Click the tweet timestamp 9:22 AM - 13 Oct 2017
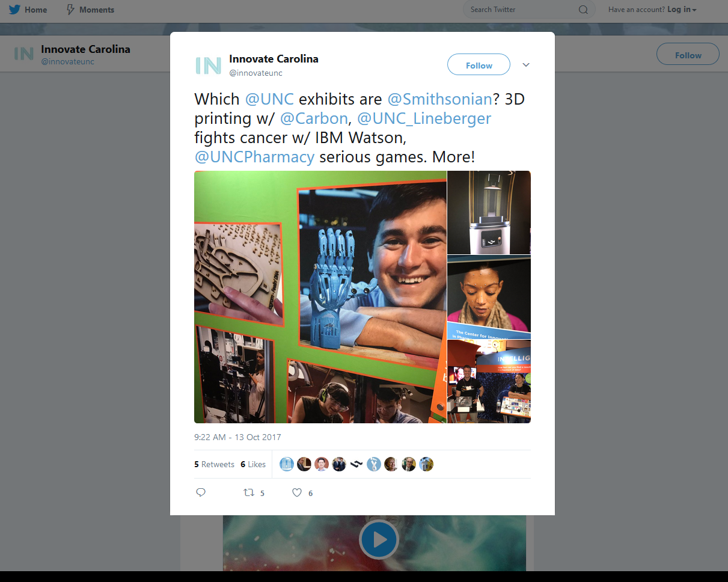Viewport: 728px width, 582px height. pyautogui.click(x=237, y=437)
